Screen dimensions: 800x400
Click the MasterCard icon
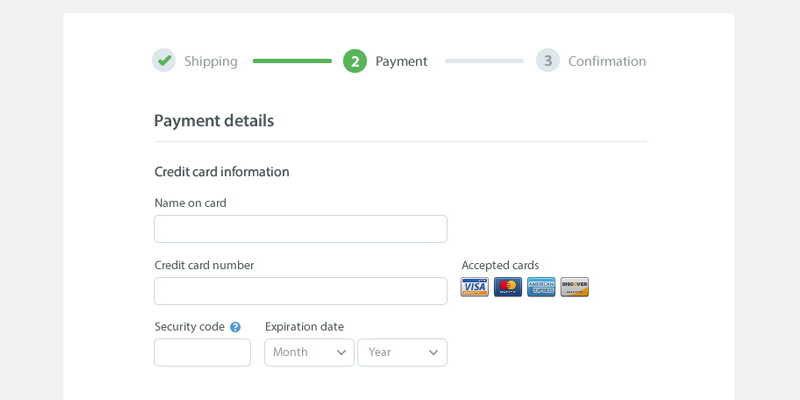508,287
